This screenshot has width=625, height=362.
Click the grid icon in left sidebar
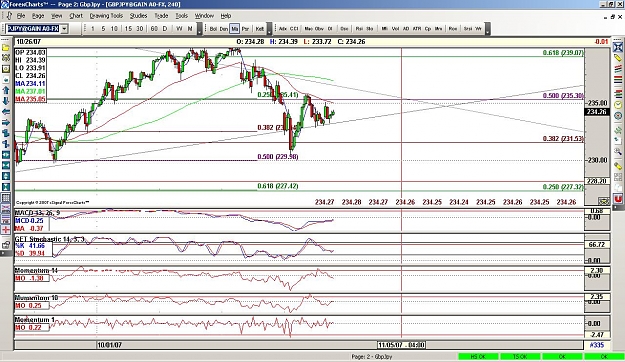[6, 198]
